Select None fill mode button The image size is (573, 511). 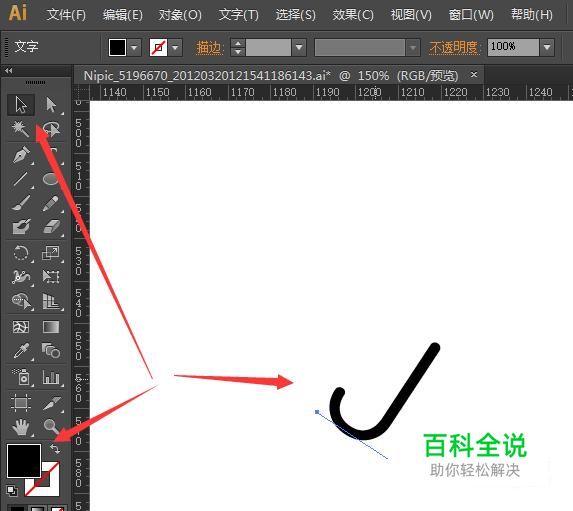click(57, 508)
